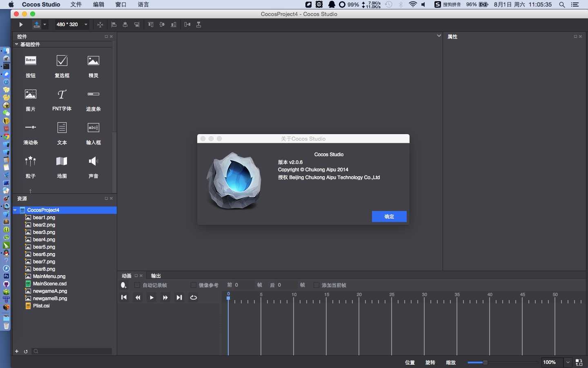The image size is (588, 368).
Task: Open the 编辑 menu
Action: coord(98,4)
